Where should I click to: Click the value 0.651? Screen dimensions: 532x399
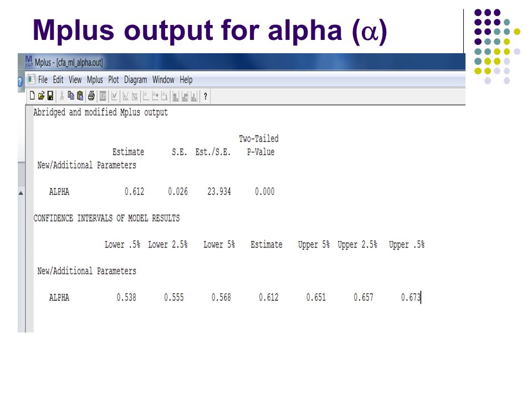click(x=316, y=298)
